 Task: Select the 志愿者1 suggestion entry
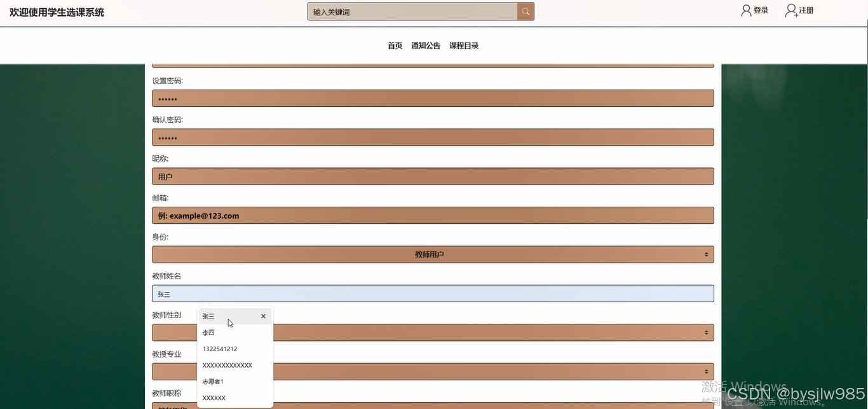pyautogui.click(x=213, y=381)
